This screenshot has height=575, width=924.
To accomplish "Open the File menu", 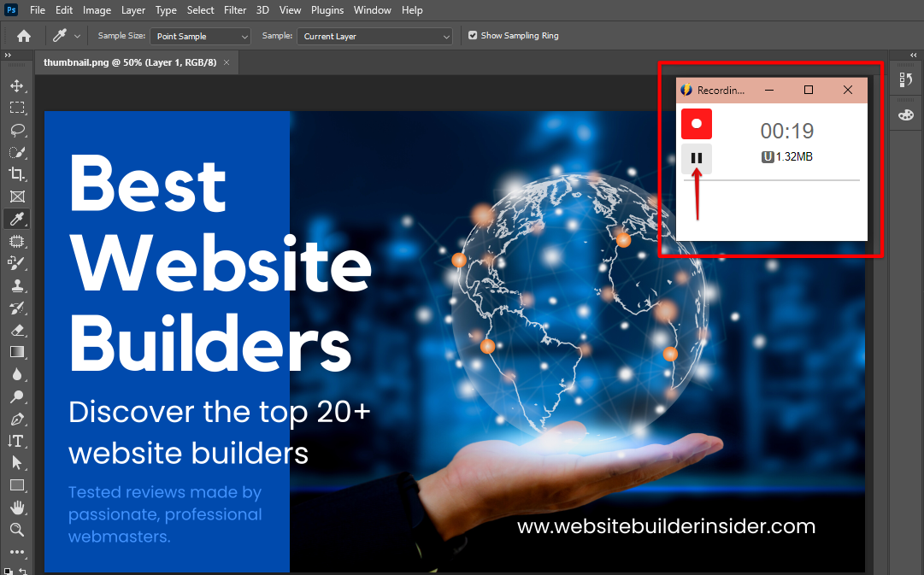I will click(37, 10).
